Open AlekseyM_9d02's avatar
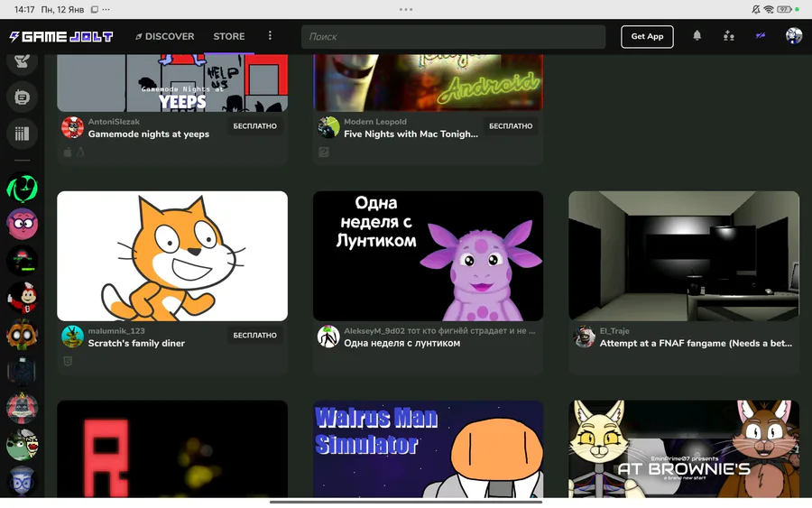This screenshot has width=812, height=508. coord(328,337)
